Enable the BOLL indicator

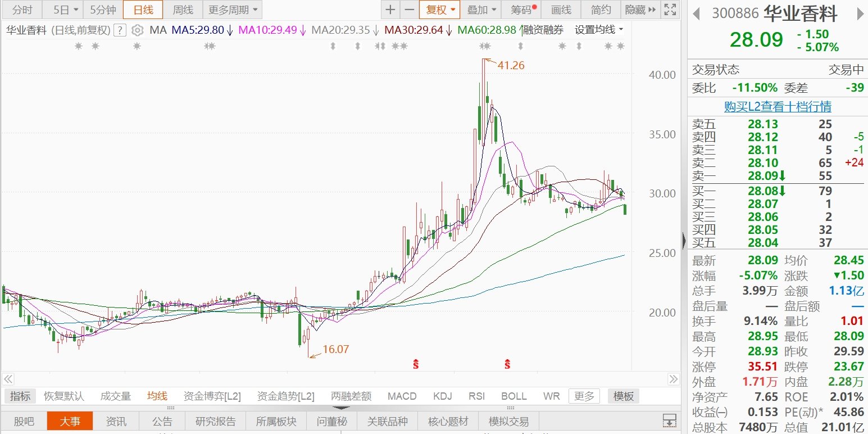(x=513, y=396)
